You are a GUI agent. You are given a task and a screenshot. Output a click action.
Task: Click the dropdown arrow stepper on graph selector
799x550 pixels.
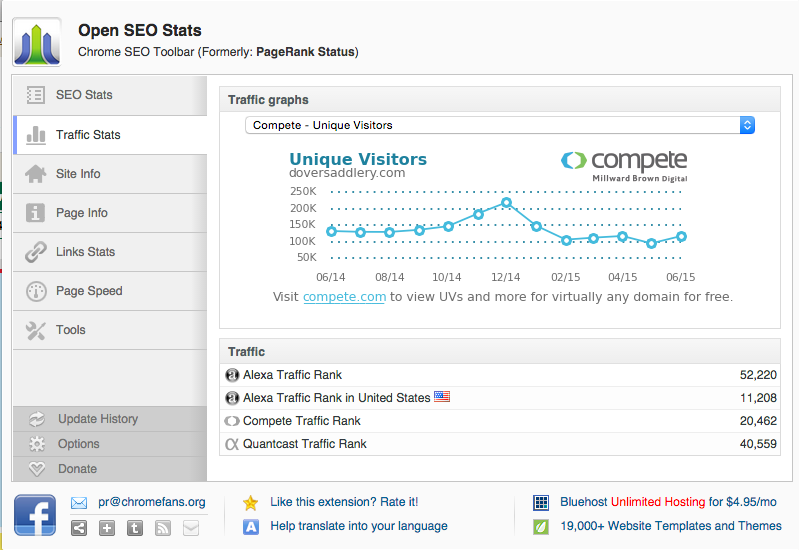pyautogui.click(x=747, y=125)
